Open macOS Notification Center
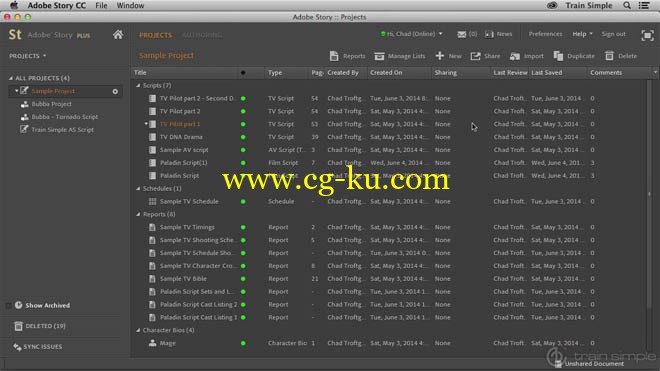The height and width of the screenshot is (371, 660). point(644,5)
